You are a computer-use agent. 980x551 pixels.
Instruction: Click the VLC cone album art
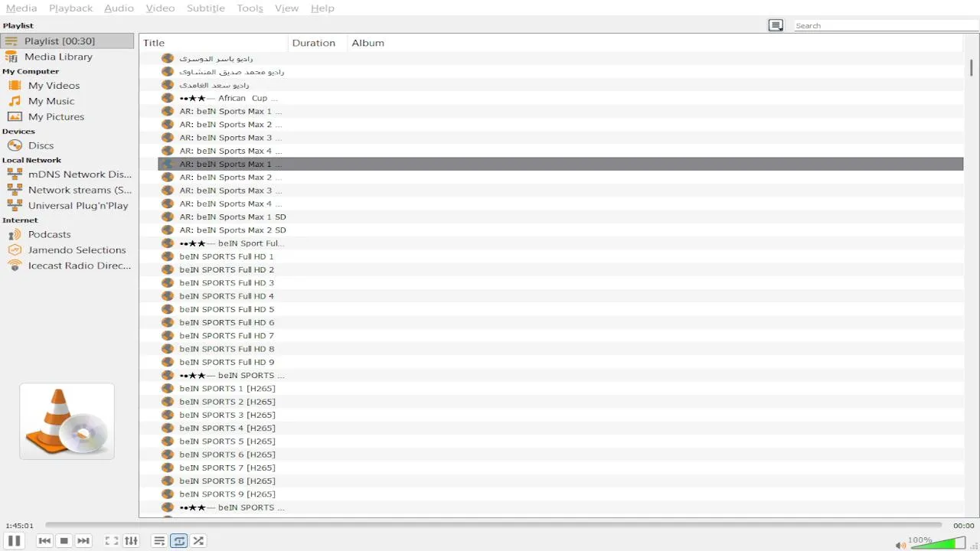pyautogui.click(x=67, y=421)
